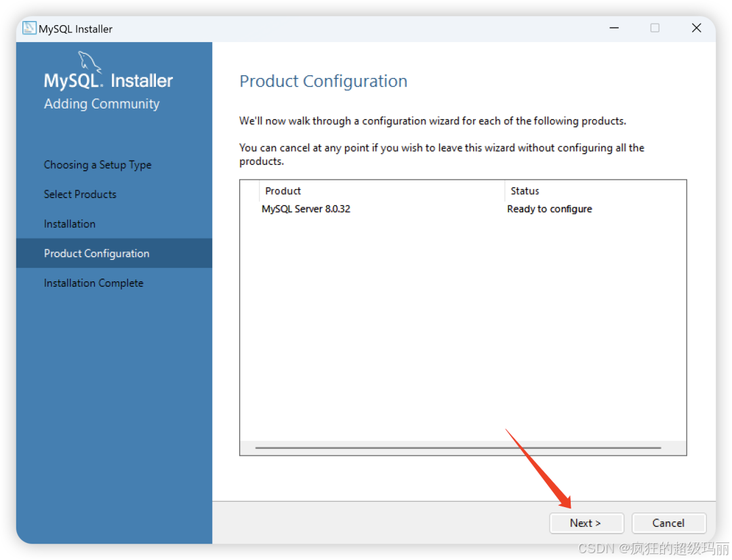Viewport: 732px width, 560px height.
Task: Minimize the MySQL Installer window
Action: click(x=614, y=28)
